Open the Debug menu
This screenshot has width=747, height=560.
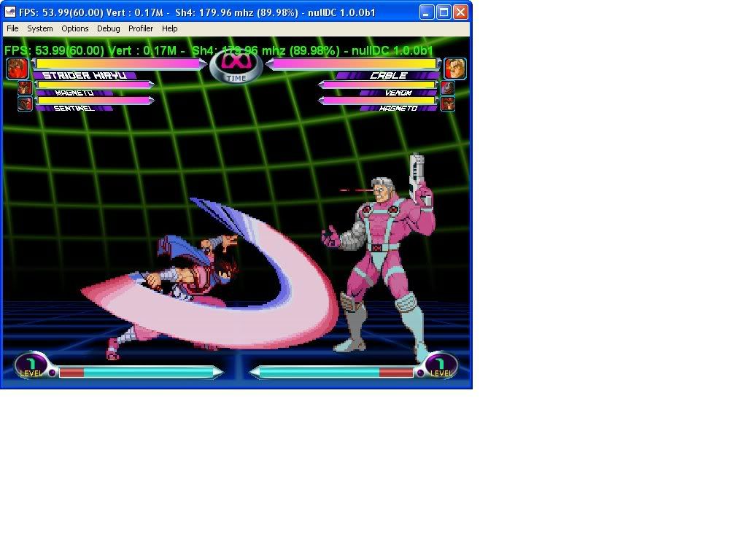point(109,28)
